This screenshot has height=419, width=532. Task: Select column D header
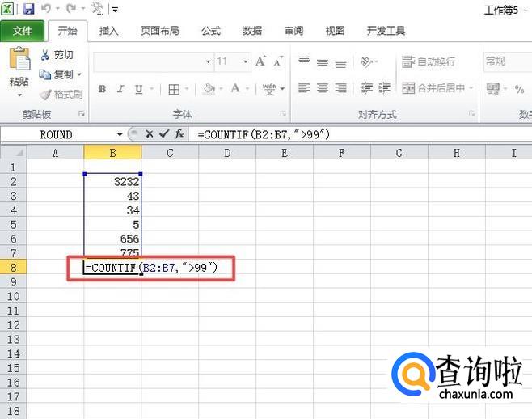pos(227,153)
